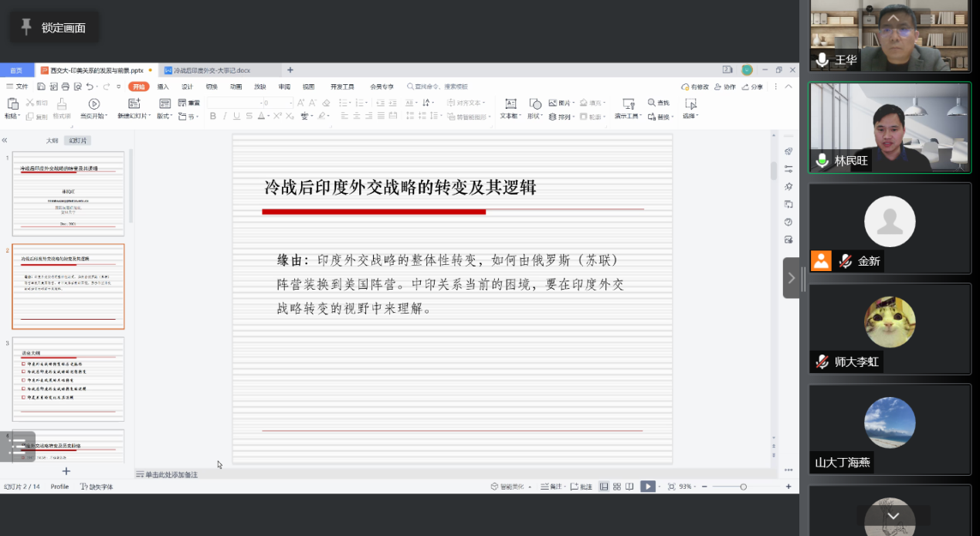Screen dimensions: 980x536
Task: Toggle the 备注 notes pane in status bar
Action: pos(551,487)
